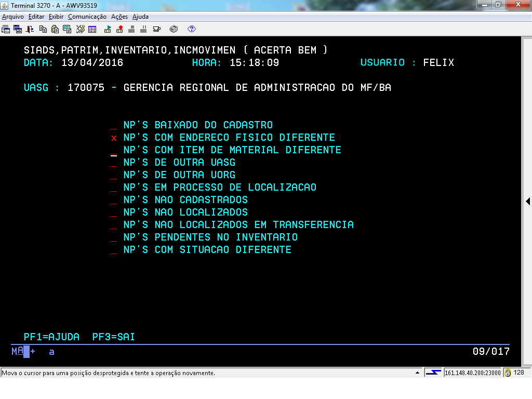Expand the status message up arrow
The image size is (532, 399).
[x=417, y=373]
